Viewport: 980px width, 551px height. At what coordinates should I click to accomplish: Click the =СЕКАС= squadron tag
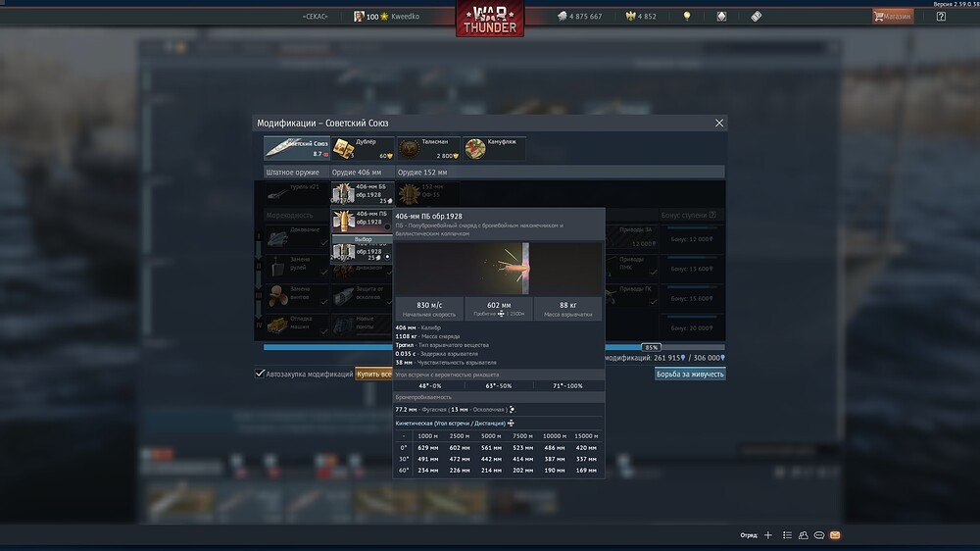[315, 17]
